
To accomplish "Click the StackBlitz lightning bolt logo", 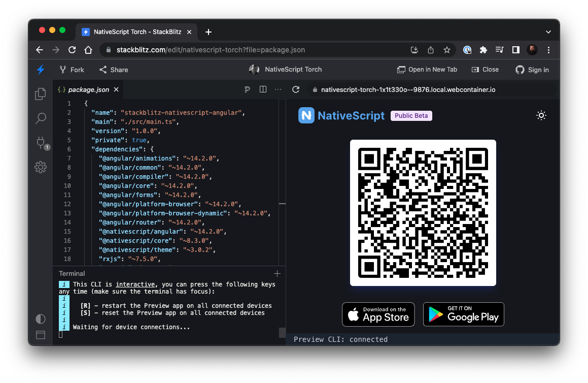I will (x=41, y=70).
